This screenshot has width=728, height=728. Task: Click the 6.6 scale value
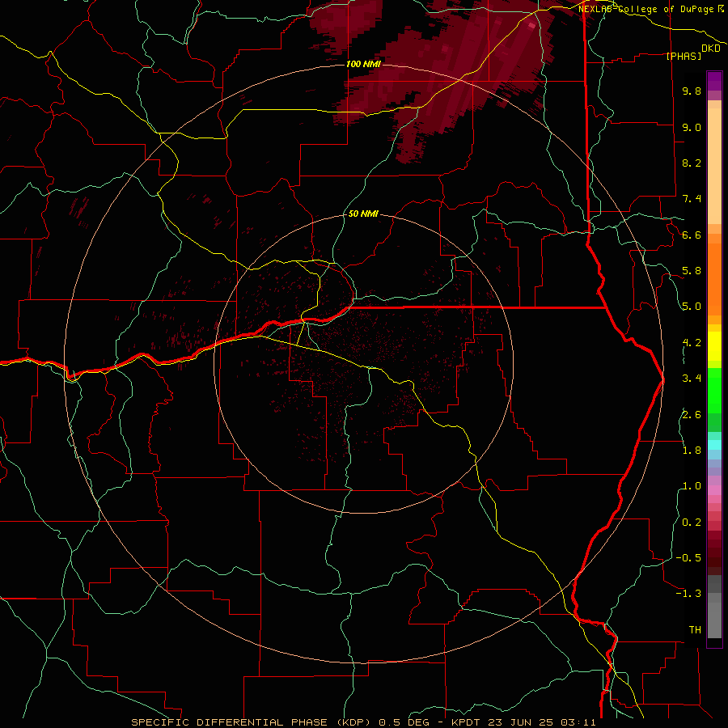692,235
